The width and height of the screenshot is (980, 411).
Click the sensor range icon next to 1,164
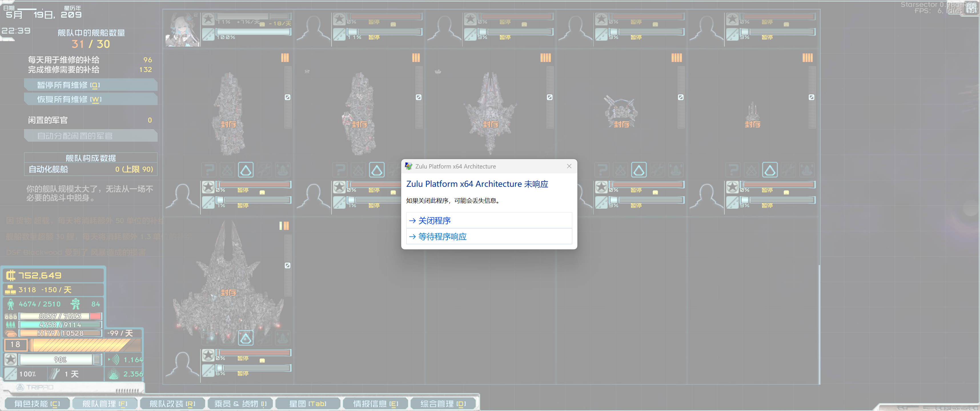[113, 360]
